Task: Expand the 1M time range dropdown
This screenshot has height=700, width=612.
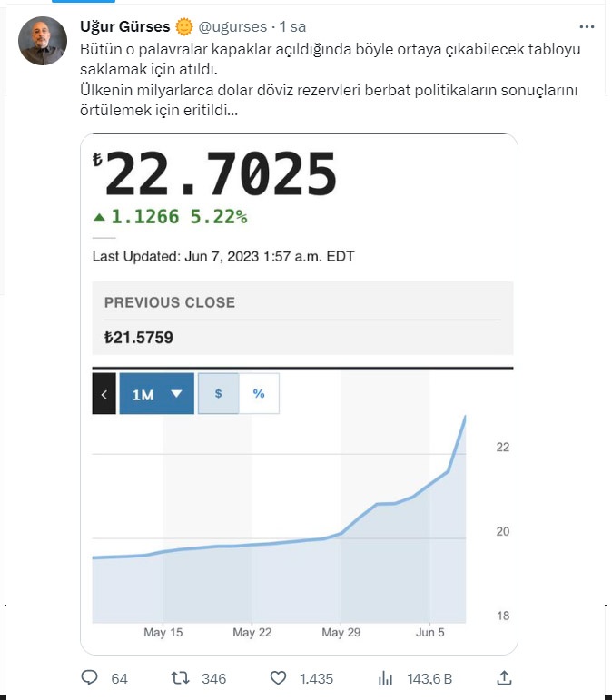Action: 156,394
